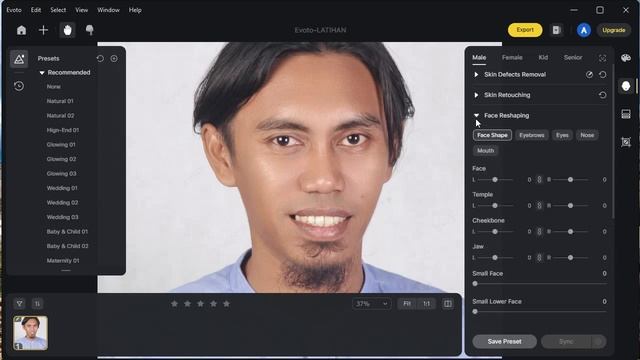Open the History clock icon

[x=19, y=86]
